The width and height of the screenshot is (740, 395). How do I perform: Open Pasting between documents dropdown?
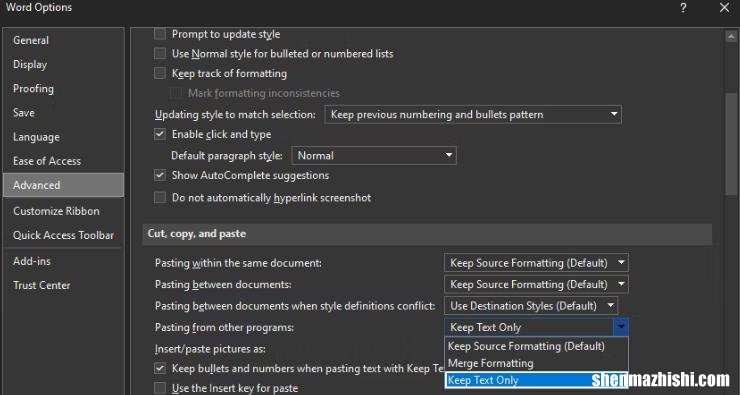536,284
